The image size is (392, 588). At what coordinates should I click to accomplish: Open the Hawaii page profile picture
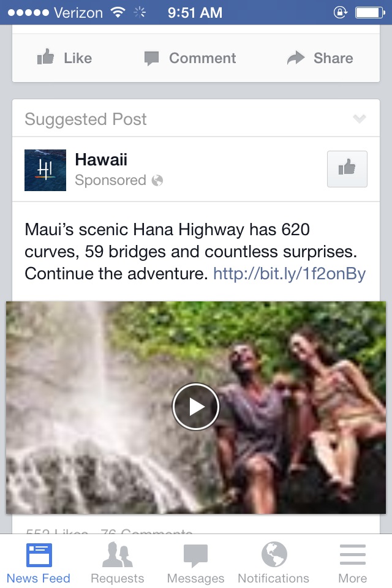pyautogui.click(x=45, y=170)
